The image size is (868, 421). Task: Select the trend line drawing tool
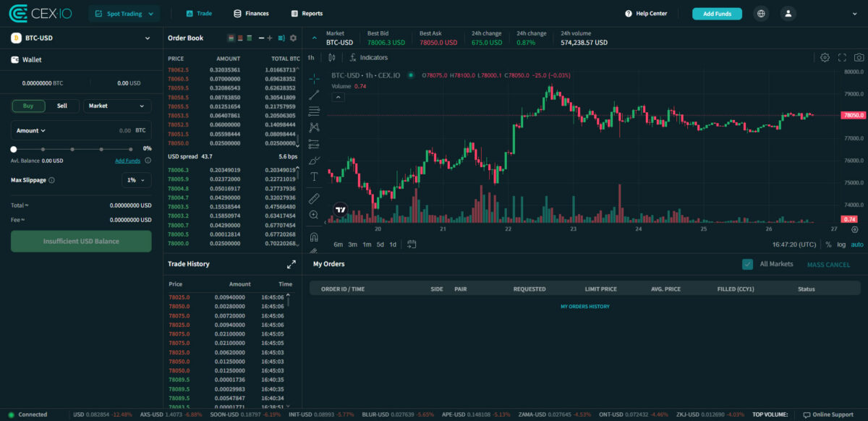(x=314, y=95)
